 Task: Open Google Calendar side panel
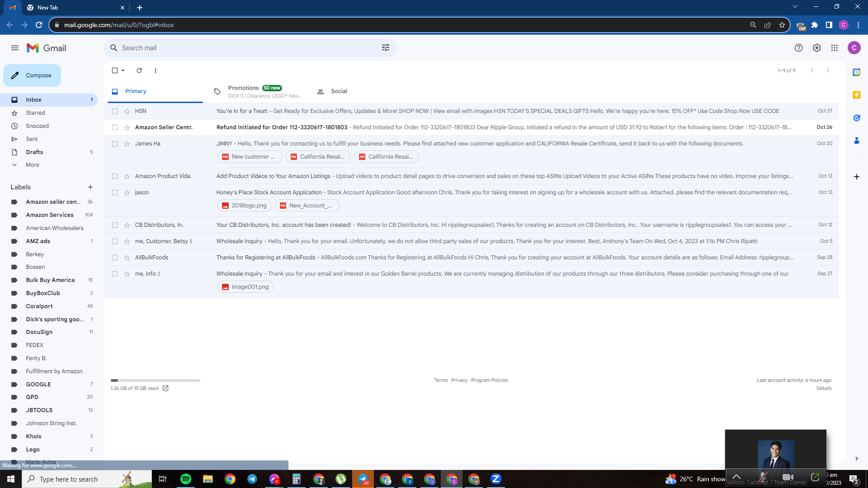(x=857, y=72)
